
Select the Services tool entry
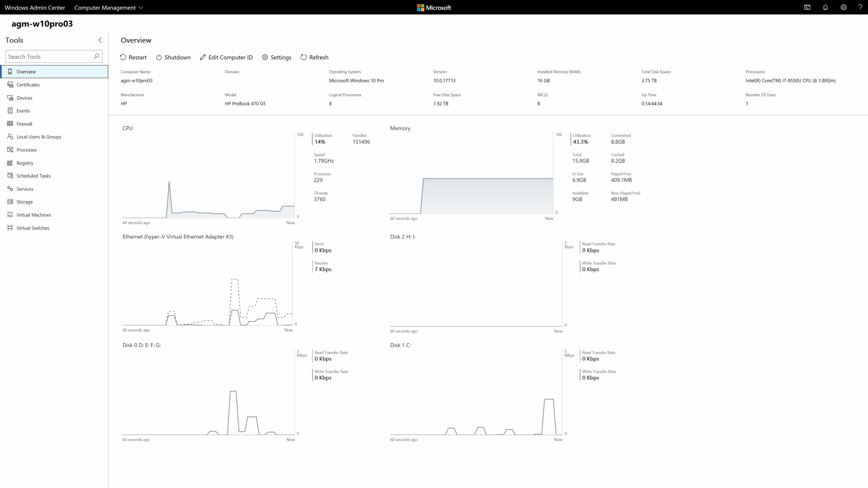point(25,189)
